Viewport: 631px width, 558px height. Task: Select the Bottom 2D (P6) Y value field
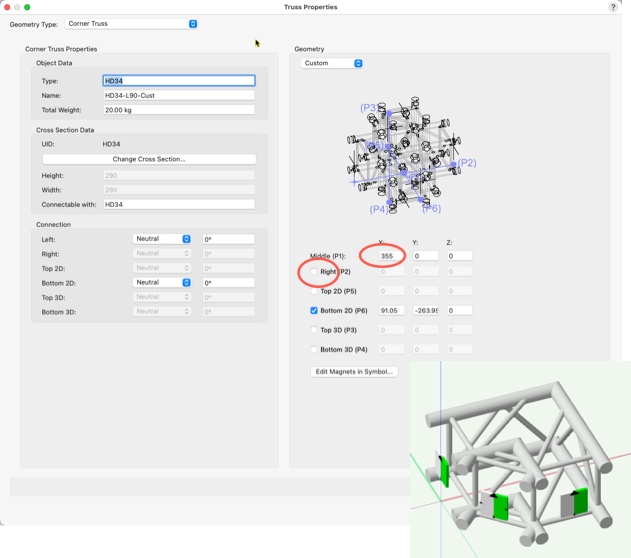click(425, 311)
